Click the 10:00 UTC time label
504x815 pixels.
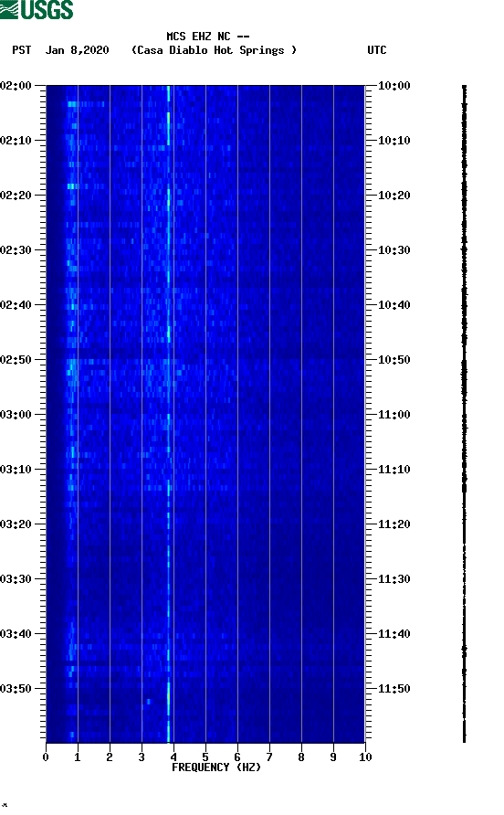point(394,85)
